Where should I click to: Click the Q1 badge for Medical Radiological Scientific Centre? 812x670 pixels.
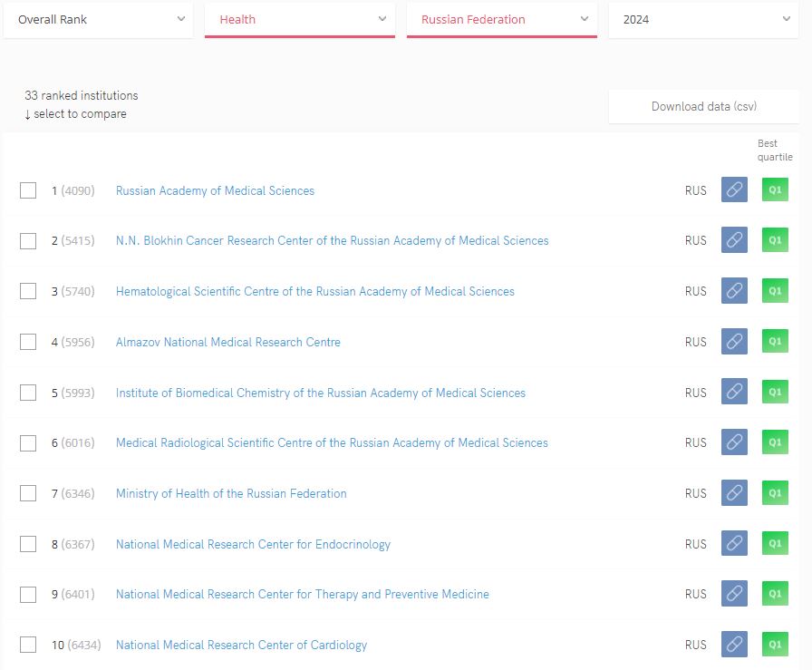click(x=775, y=442)
